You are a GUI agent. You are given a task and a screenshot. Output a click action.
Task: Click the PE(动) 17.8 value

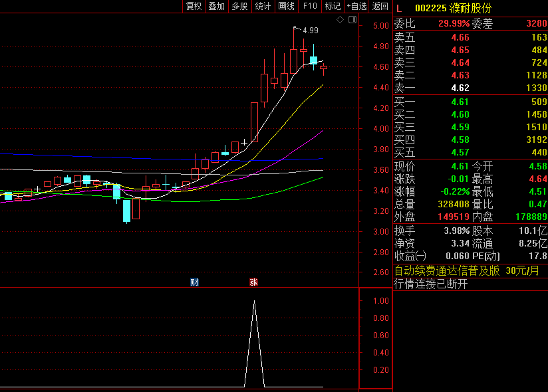click(538, 256)
